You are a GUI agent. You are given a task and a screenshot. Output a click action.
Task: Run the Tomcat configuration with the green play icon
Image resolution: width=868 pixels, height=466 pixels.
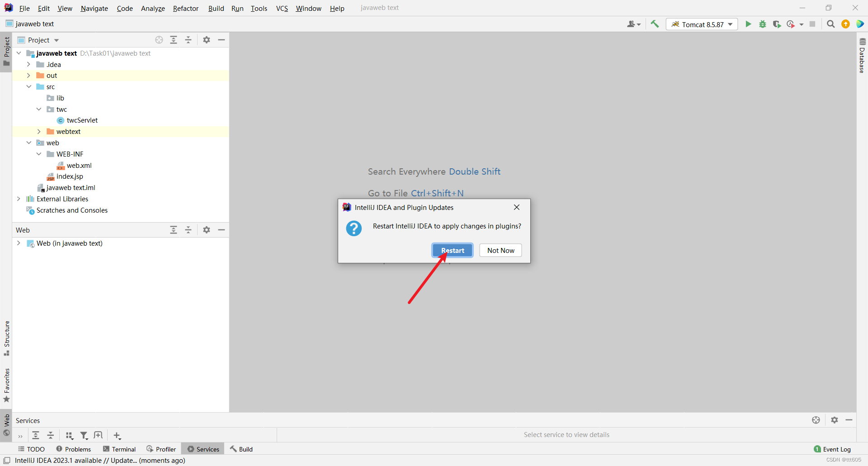point(748,24)
